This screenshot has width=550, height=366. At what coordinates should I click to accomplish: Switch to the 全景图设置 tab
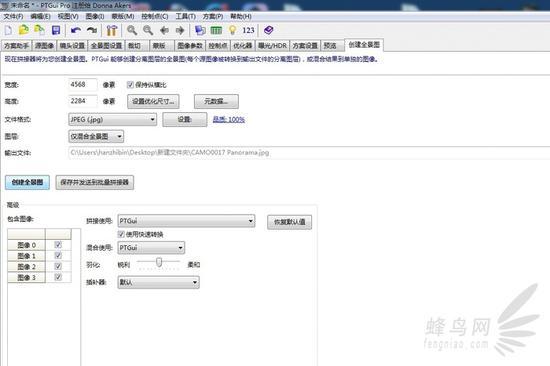(x=106, y=46)
